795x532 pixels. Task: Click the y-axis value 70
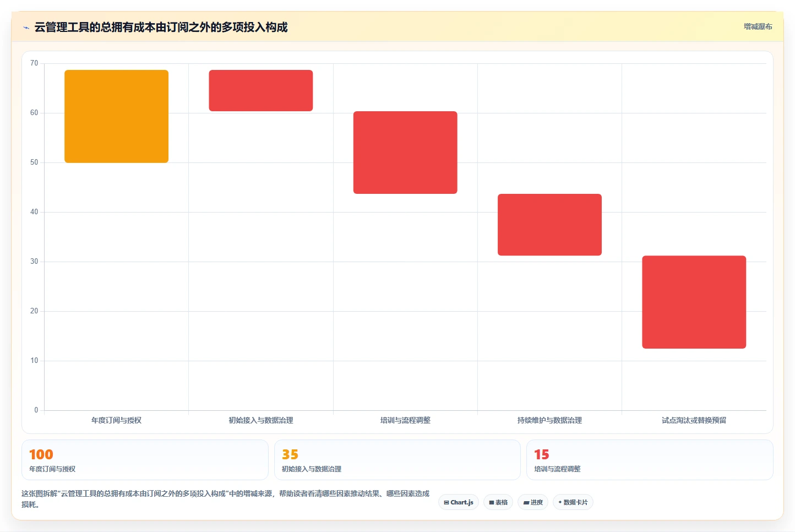(34, 63)
